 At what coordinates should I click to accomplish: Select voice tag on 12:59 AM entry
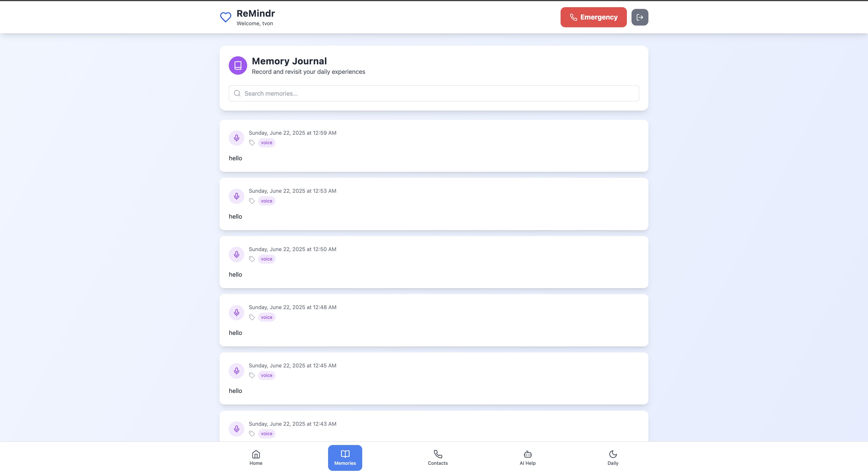266,142
